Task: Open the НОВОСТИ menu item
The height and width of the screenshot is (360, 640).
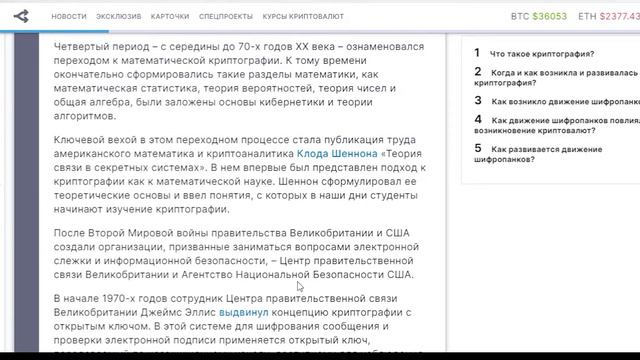Action: tap(69, 16)
